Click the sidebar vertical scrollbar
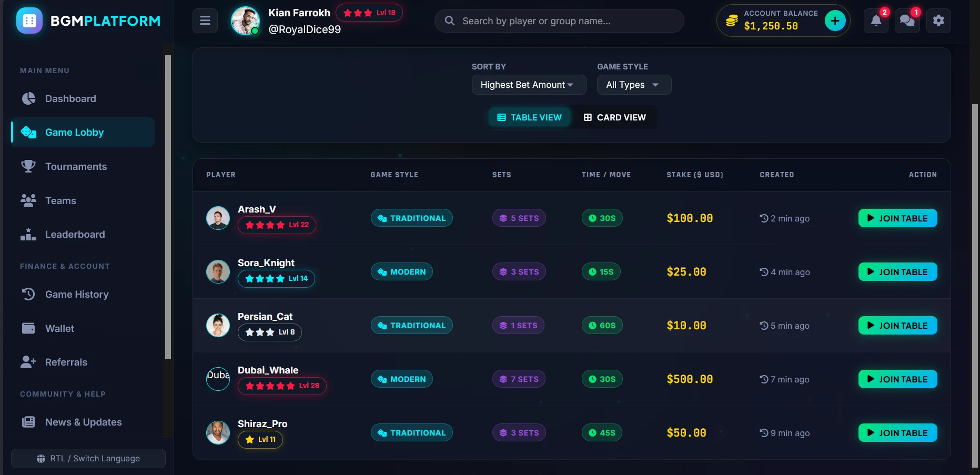The height and width of the screenshot is (475, 980). click(x=168, y=207)
